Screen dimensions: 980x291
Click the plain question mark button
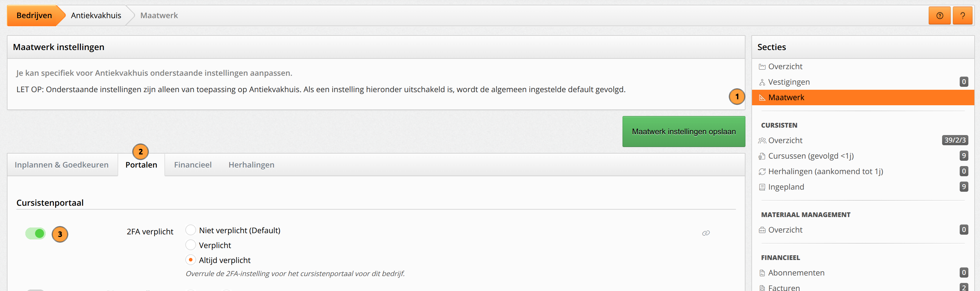pyautogui.click(x=962, y=16)
